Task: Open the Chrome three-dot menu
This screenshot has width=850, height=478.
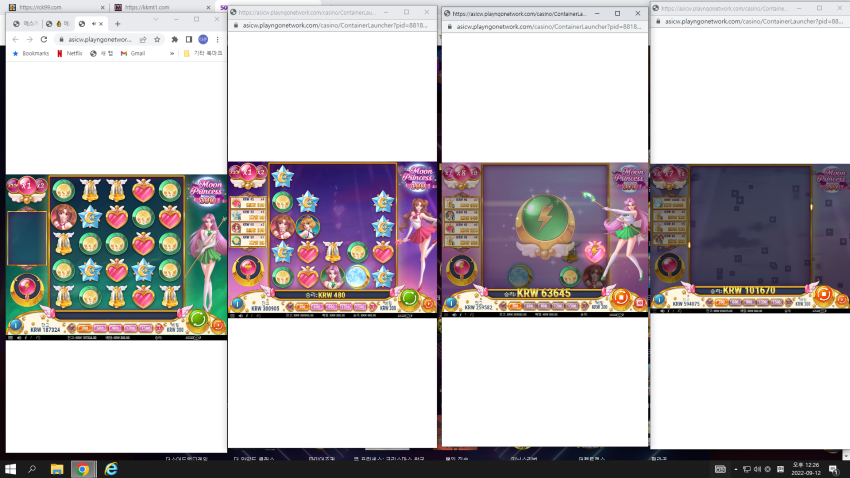Action: point(217,40)
